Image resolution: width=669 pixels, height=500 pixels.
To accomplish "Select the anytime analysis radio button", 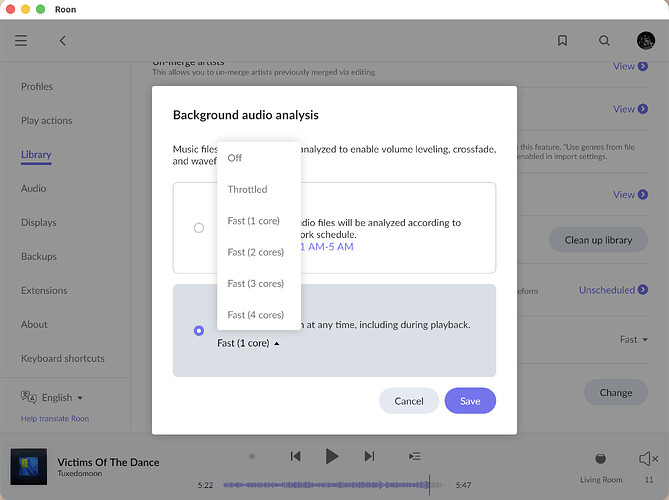I will 199,330.
